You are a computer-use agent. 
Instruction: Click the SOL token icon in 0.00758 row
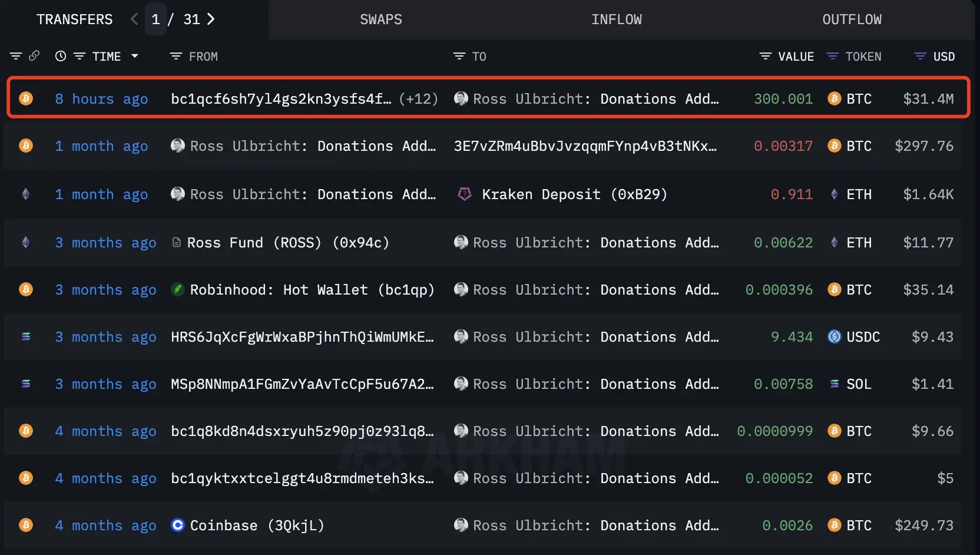point(834,384)
